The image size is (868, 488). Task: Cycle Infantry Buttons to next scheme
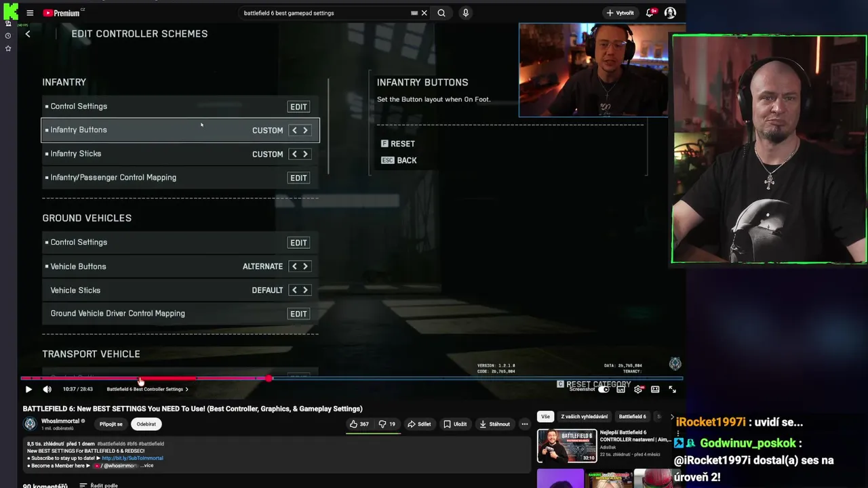305,130
